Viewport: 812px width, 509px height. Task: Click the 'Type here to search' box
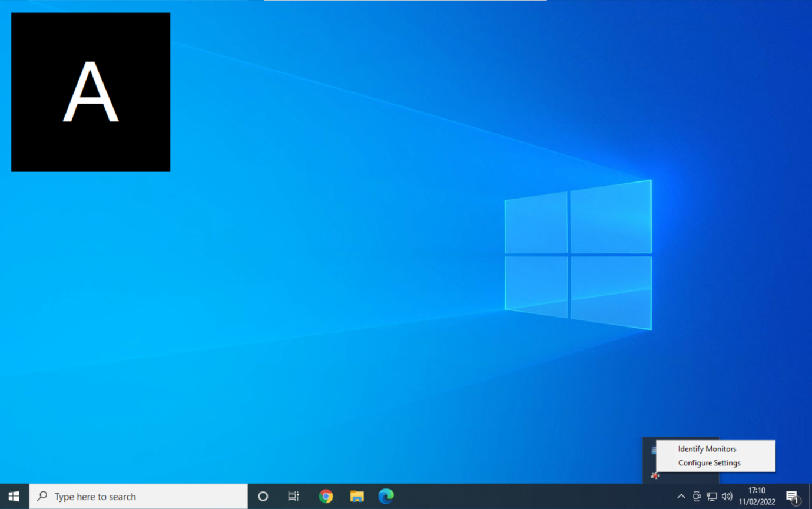click(138, 497)
